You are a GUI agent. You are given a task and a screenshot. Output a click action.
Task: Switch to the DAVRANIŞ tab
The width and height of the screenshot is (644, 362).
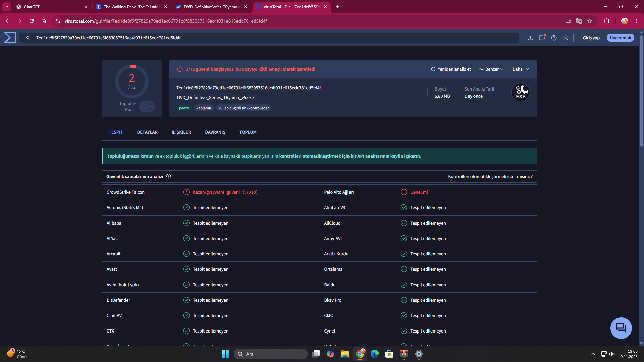[x=215, y=132]
